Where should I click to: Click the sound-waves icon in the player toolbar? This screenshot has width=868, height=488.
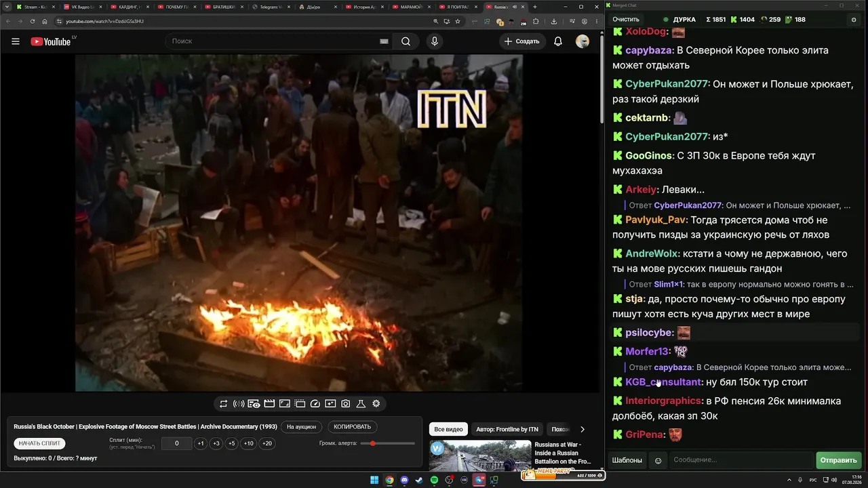239,404
